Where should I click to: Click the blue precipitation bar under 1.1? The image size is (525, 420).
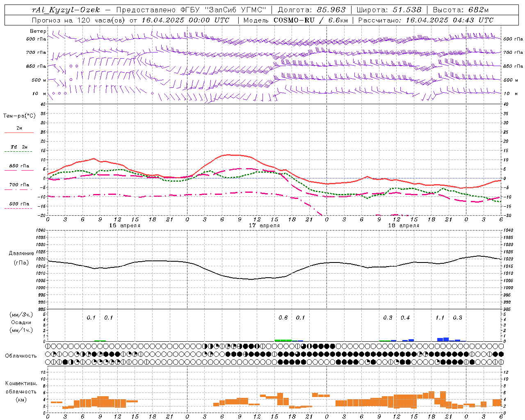coord(443,339)
